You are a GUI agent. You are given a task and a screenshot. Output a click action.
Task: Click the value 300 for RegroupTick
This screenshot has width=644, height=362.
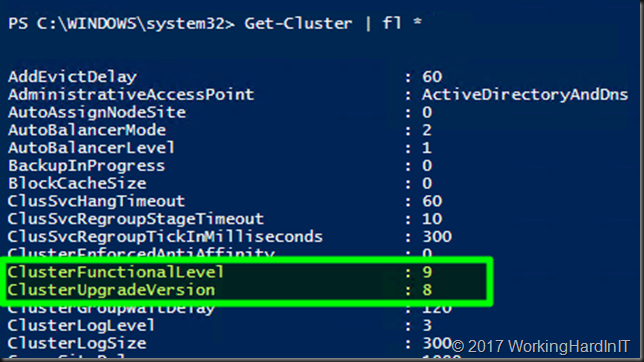pos(437,237)
